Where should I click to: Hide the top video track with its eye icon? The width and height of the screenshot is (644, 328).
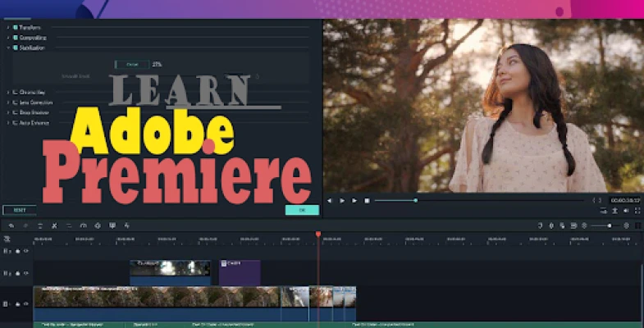(x=26, y=251)
